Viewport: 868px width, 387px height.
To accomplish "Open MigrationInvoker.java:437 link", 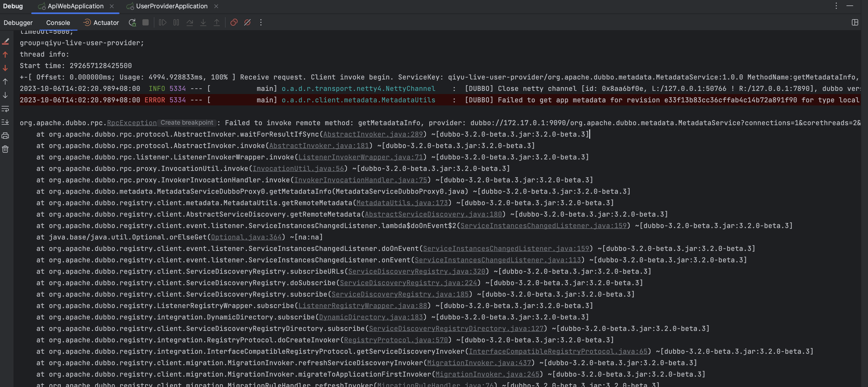I will [479, 363].
